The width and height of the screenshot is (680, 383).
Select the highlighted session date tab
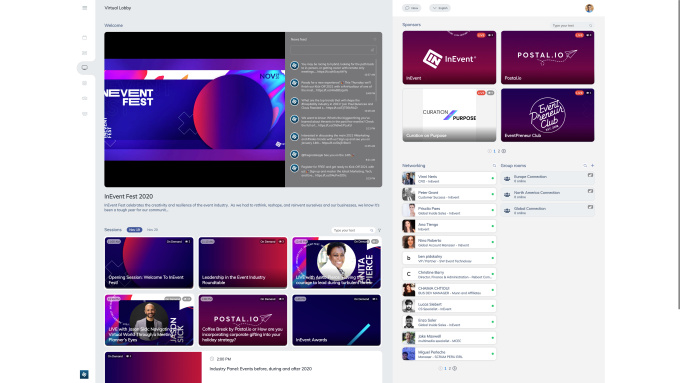(x=134, y=230)
